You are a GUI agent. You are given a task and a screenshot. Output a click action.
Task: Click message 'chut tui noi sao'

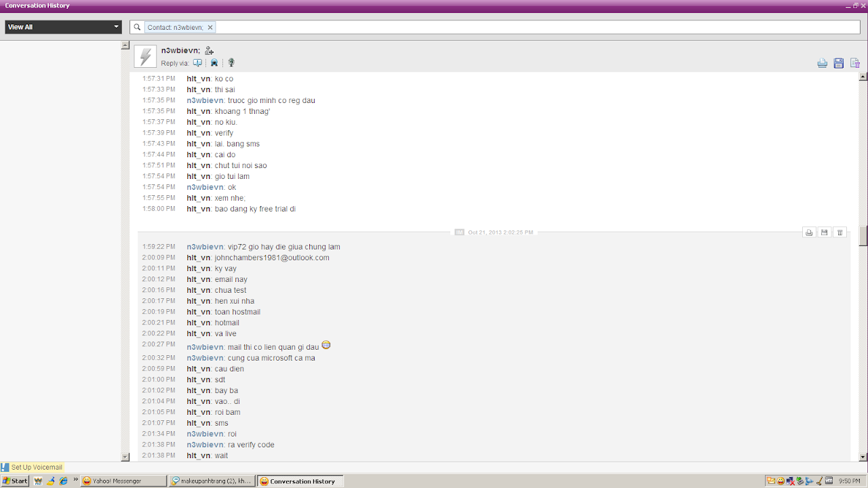pyautogui.click(x=241, y=165)
